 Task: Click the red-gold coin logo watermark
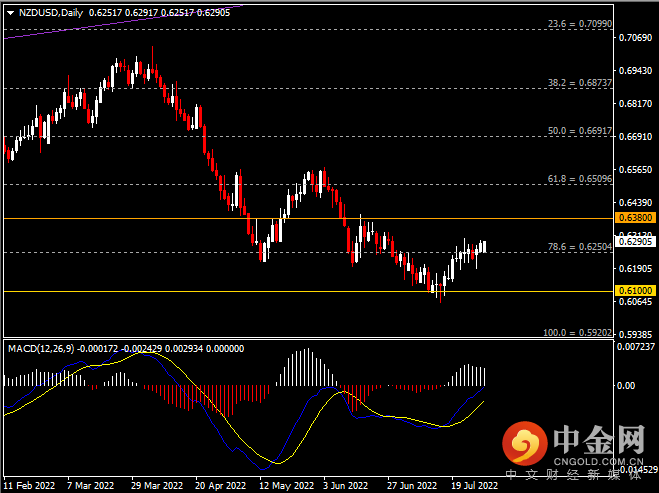(x=520, y=441)
